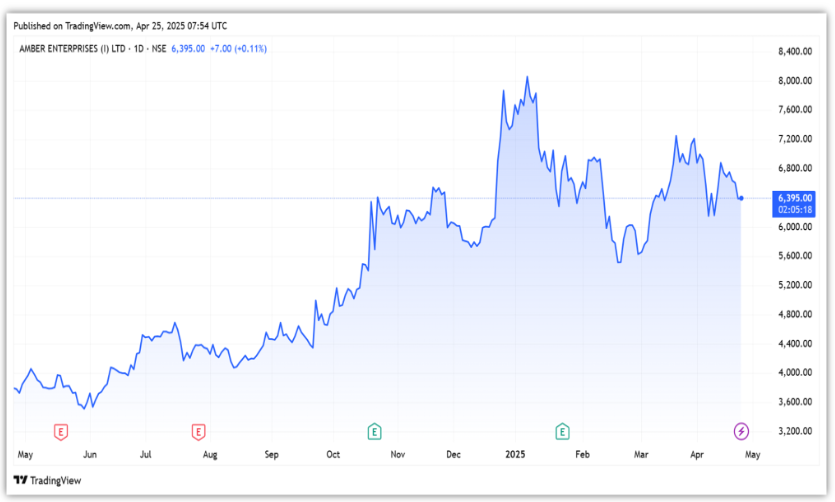Click the AMBER ENTERPRISES (I) LTD symbol title
835x502 pixels.
(84, 48)
